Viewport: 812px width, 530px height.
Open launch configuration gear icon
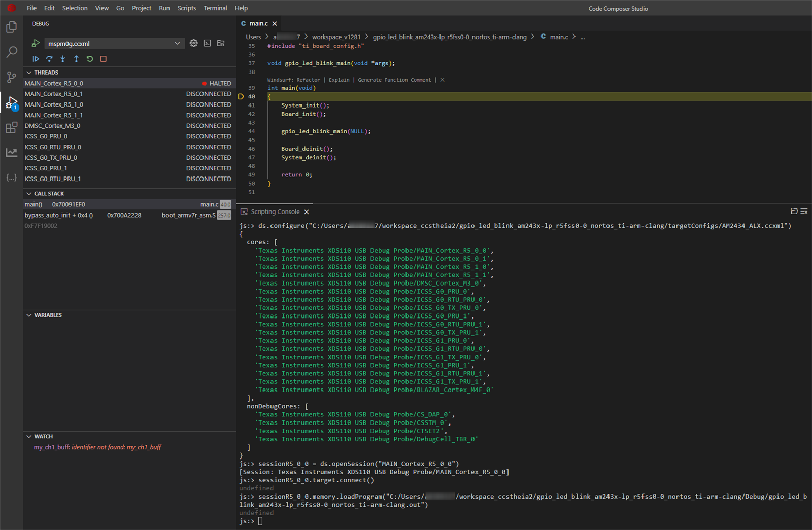[x=194, y=43]
